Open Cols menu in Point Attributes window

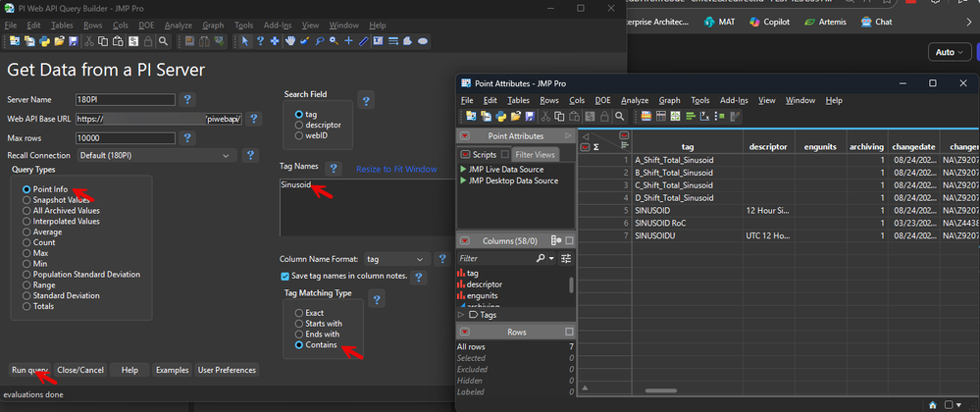pos(577,100)
